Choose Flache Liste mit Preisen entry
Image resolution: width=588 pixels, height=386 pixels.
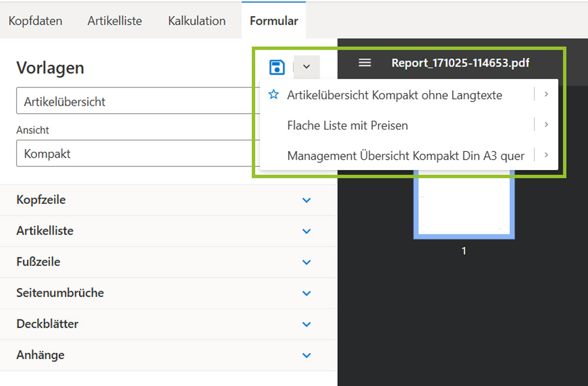point(347,125)
